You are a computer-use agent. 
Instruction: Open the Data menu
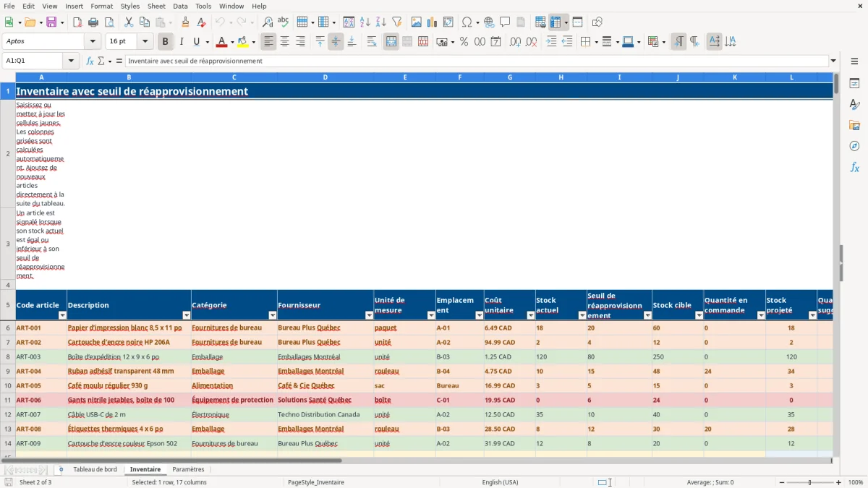point(180,6)
